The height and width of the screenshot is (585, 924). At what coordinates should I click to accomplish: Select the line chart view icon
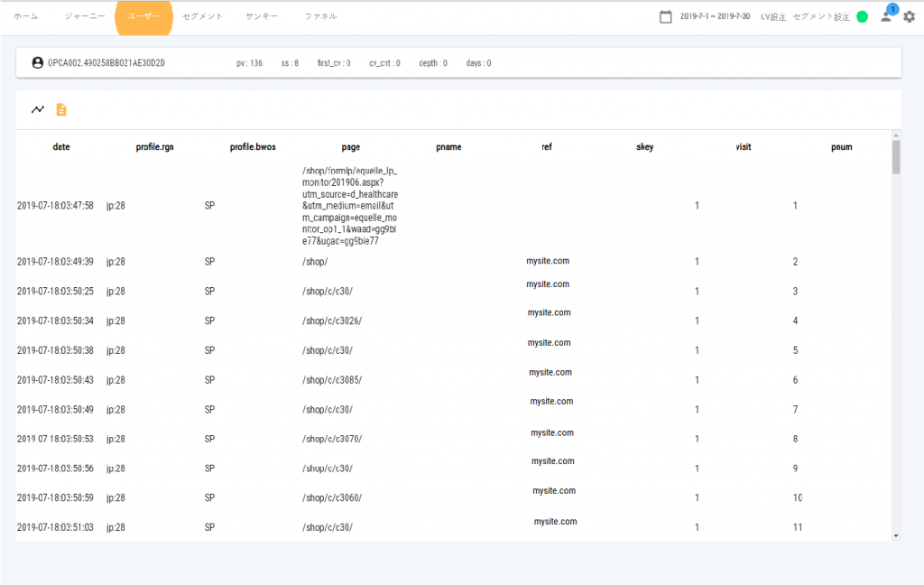tap(38, 109)
